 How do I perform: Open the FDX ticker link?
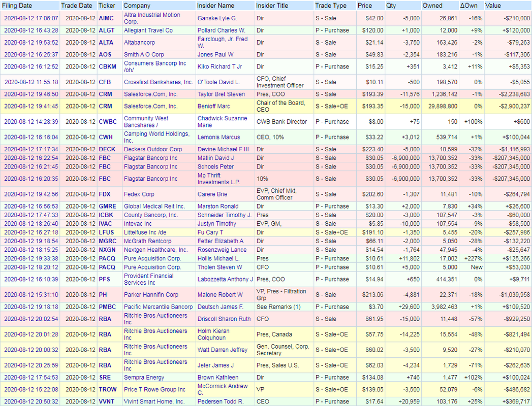pos(105,194)
